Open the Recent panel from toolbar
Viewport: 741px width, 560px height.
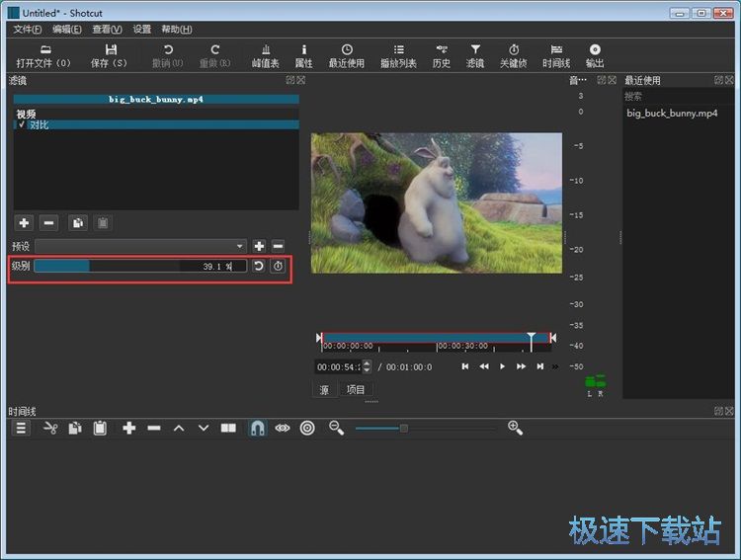[347, 55]
